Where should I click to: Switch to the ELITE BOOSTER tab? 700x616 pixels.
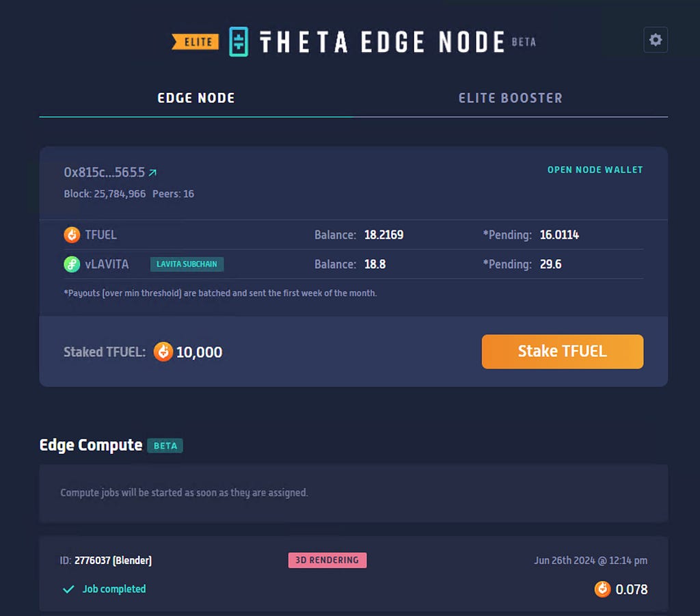click(x=510, y=98)
